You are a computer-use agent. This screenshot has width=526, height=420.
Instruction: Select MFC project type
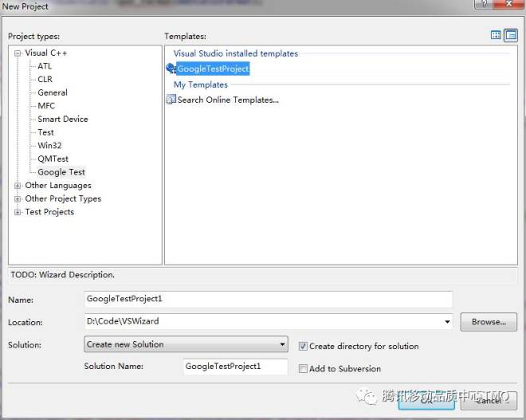tap(46, 106)
